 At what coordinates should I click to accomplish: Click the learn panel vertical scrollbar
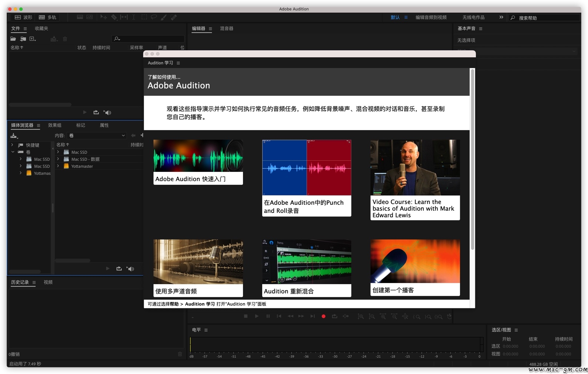[x=472, y=159]
